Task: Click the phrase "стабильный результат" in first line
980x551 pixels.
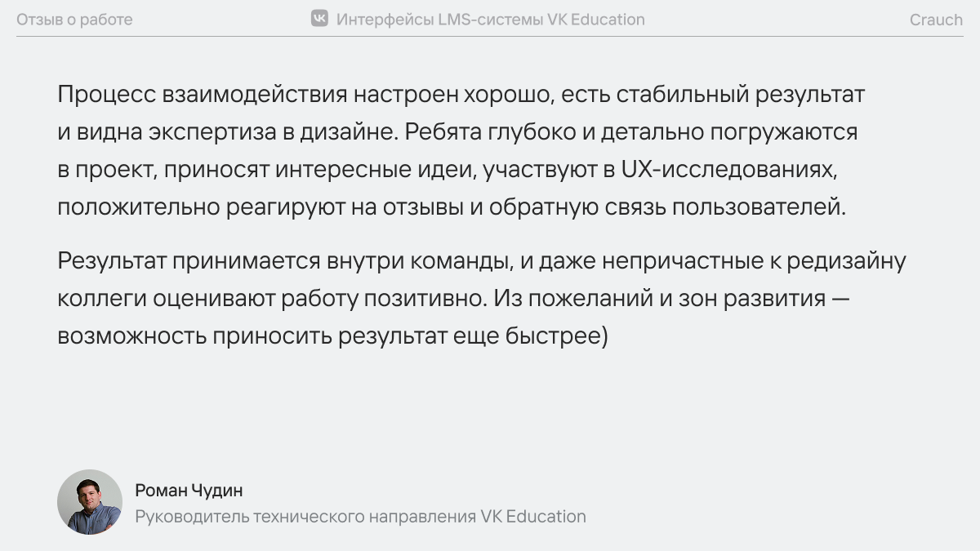Action: coord(740,95)
